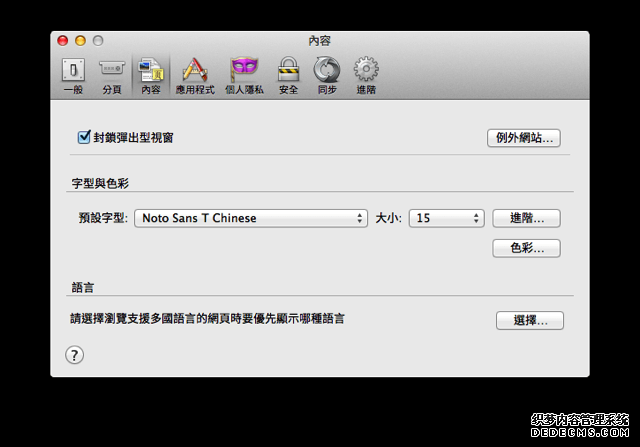640x447 pixels.
Task: Click the 請選擇瀏覽支援多國語言 description text
Action: pyautogui.click(x=207, y=318)
